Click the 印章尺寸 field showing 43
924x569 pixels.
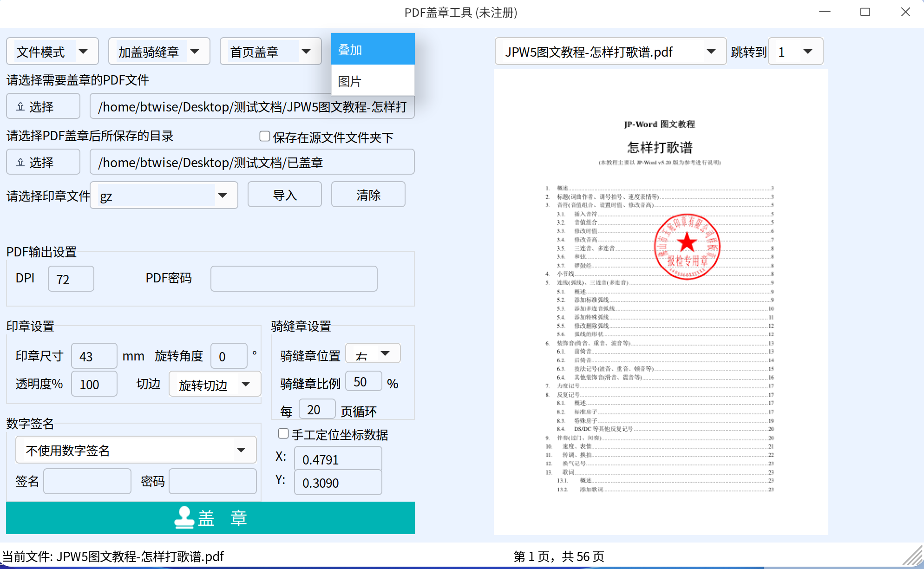pos(94,356)
